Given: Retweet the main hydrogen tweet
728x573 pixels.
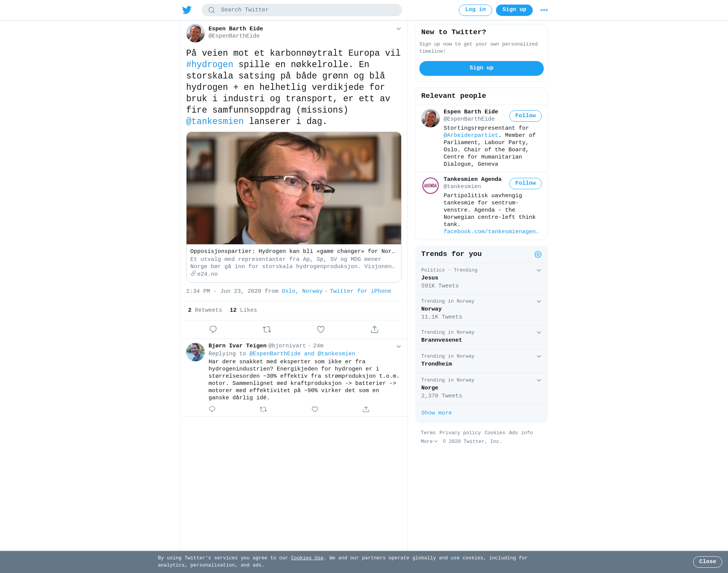Looking at the screenshot, I should (x=267, y=330).
